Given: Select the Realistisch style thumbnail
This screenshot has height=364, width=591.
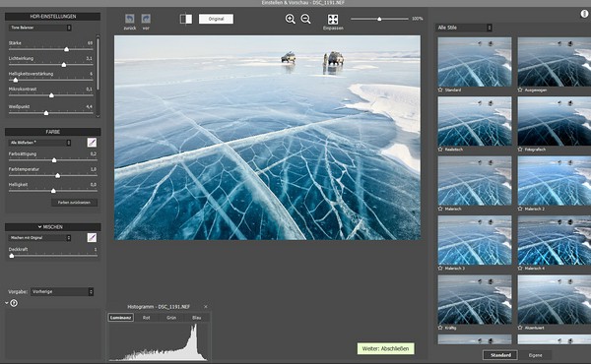Looking at the screenshot, I should 475,121.
